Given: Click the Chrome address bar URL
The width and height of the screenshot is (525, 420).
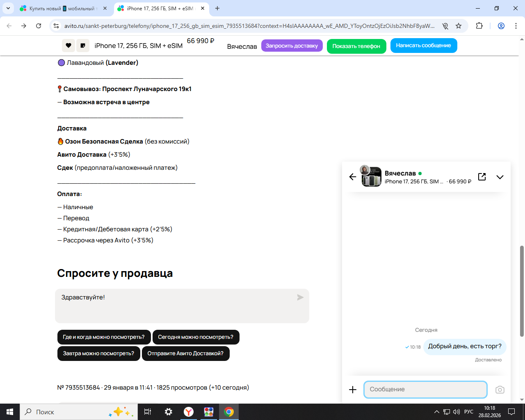Looking at the screenshot, I should [x=249, y=26].
